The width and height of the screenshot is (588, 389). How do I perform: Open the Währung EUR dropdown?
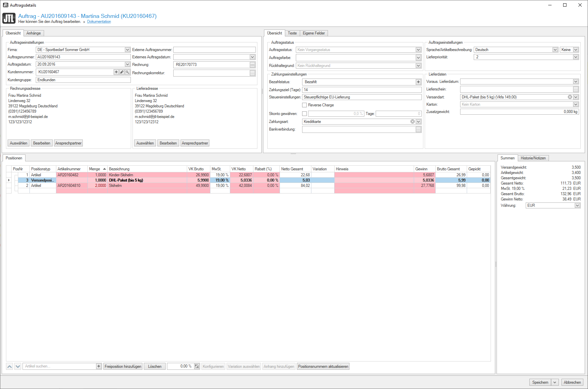(577, 205)
